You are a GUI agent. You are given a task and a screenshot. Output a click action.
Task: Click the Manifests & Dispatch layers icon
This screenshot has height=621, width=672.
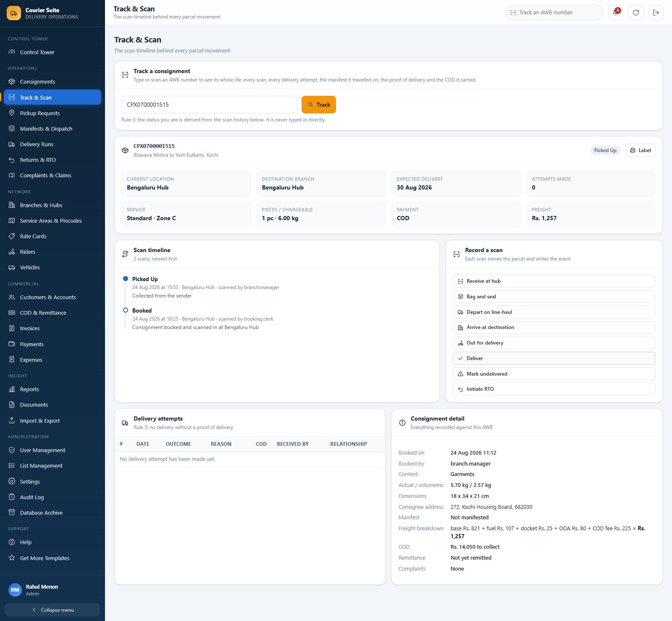(12, 129)
